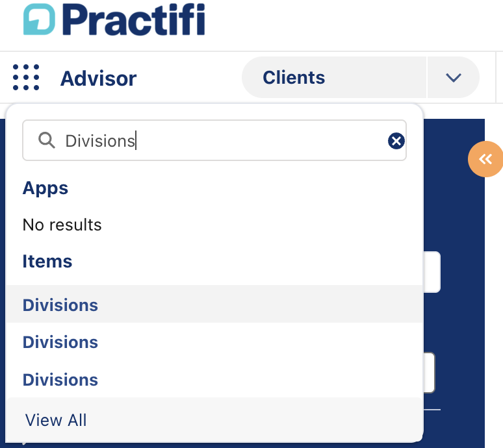Click the Practifi wordmark text
Screen dimensions: 503x448
tap(134, 19)
